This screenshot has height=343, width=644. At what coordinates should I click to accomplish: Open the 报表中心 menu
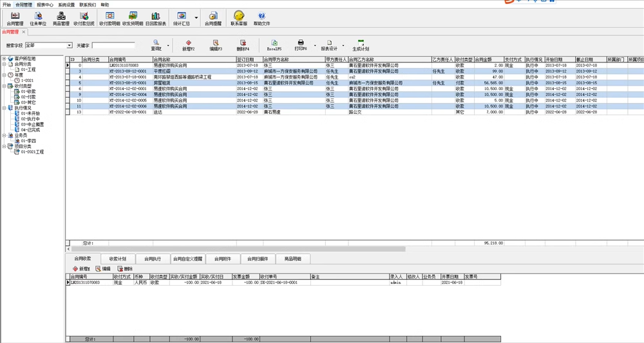[45, 5]
